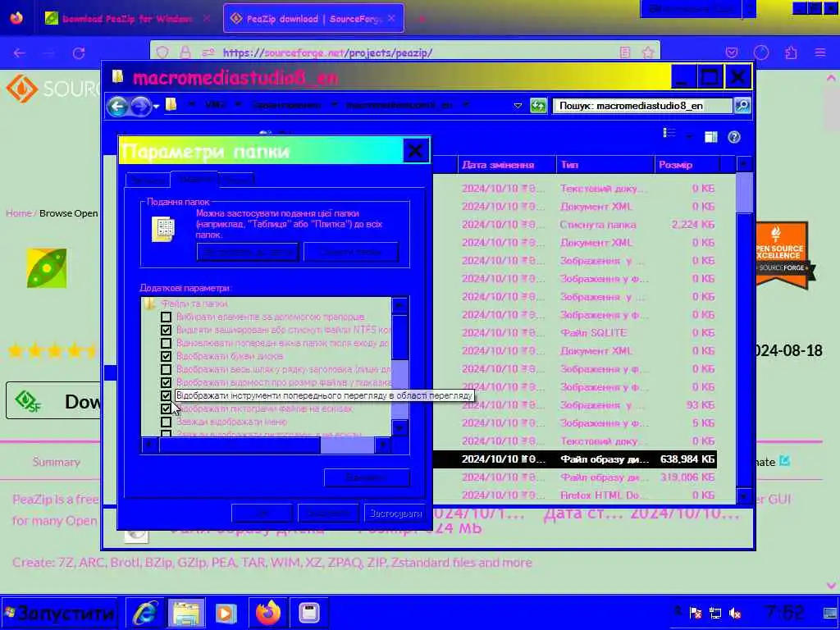Open the Запустити start button
Viewport: 840px width, 630px height.
pyautogui.click(x=59, y=612)
